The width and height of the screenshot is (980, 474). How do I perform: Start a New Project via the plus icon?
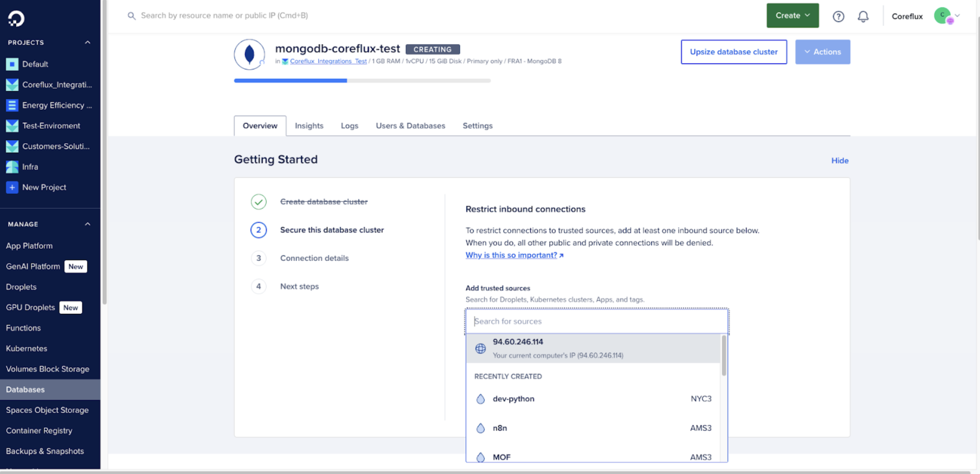11,187
